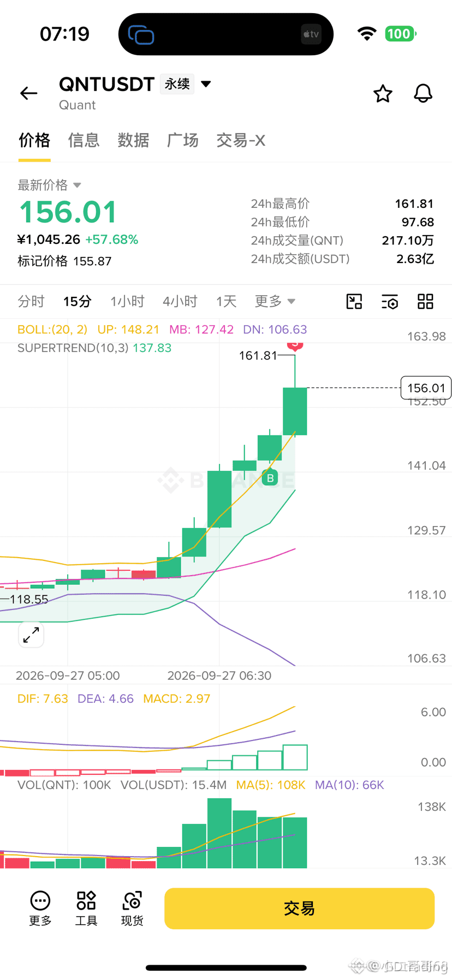Tap the B buy marker on chart

tap(270, 479)
